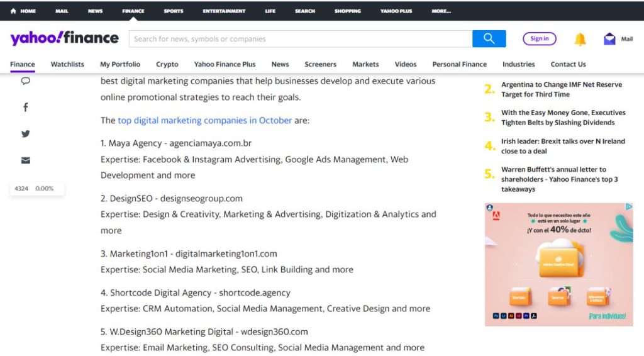The image size is (644, 356).
Task: Open Entertainment in top bar
Action: (x=224, y=11)
